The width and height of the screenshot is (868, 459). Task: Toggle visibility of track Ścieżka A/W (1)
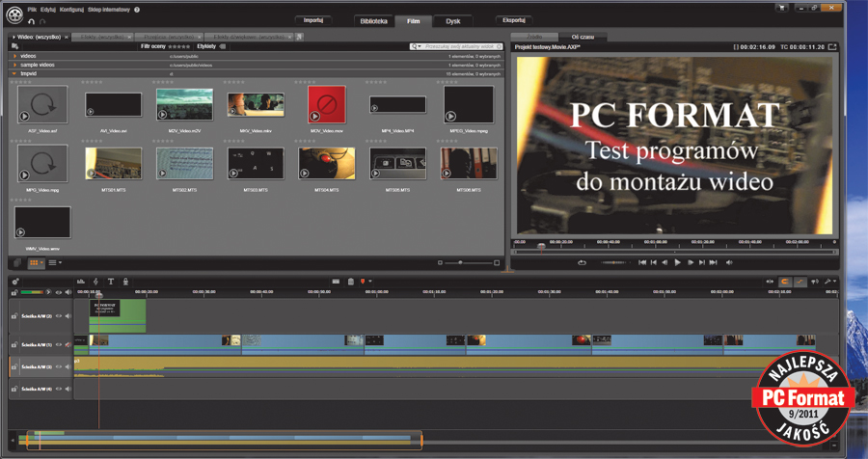(58, 343)
